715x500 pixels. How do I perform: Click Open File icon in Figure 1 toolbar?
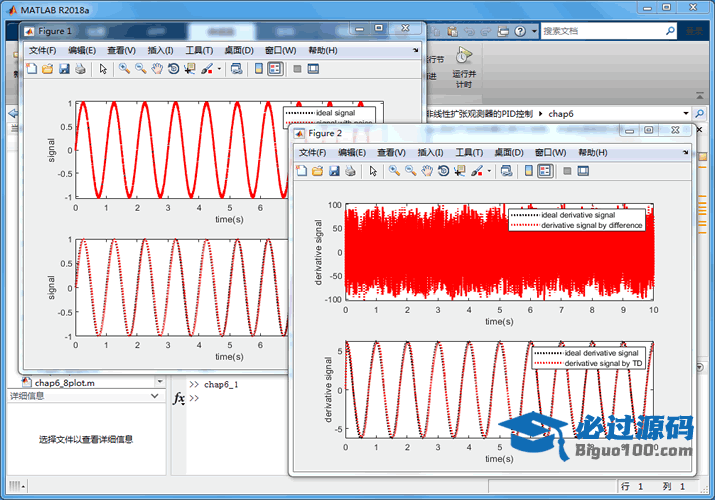[x=47, y=69]
